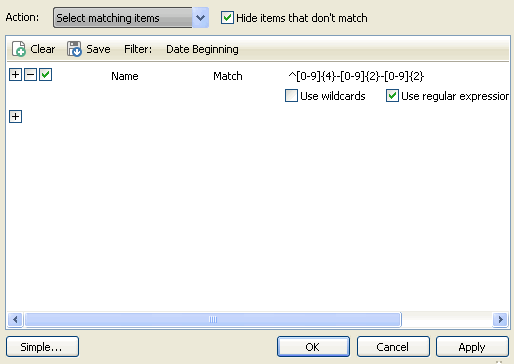Screen dimensions: 514x364
Task: Click the horizontal scrollbar thumb
Action: click(213, 320)
